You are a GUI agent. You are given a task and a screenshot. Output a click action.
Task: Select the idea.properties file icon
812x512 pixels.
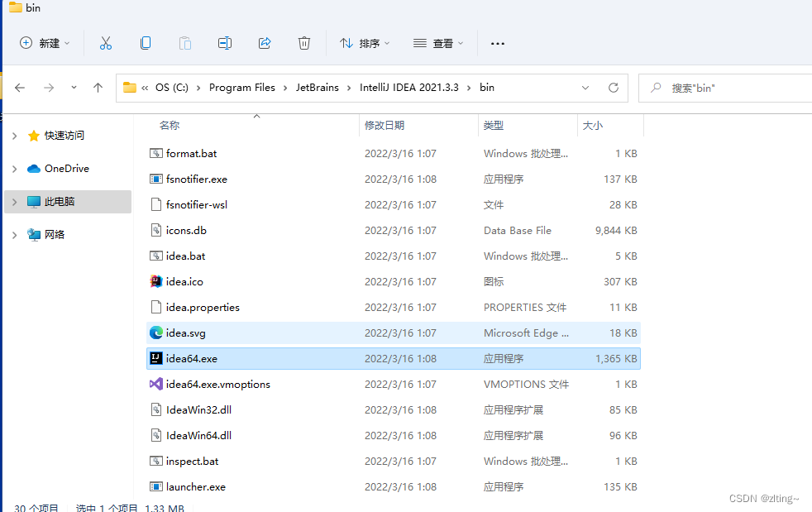point(156,308)
